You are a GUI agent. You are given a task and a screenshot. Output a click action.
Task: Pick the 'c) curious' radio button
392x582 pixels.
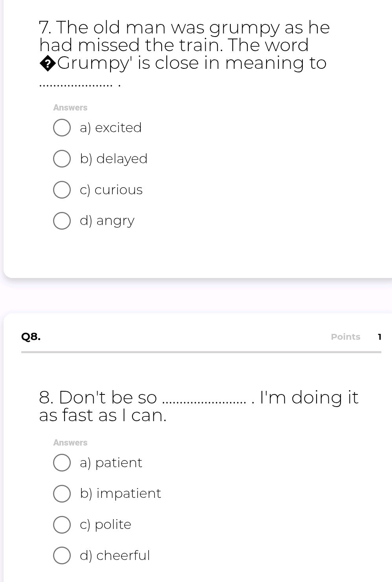[x=62, y=190]
